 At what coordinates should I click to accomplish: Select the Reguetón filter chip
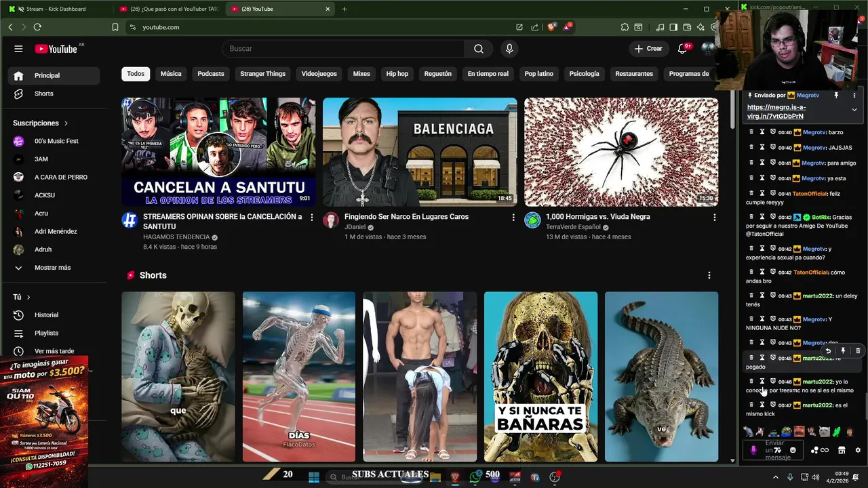coord(438,74)
